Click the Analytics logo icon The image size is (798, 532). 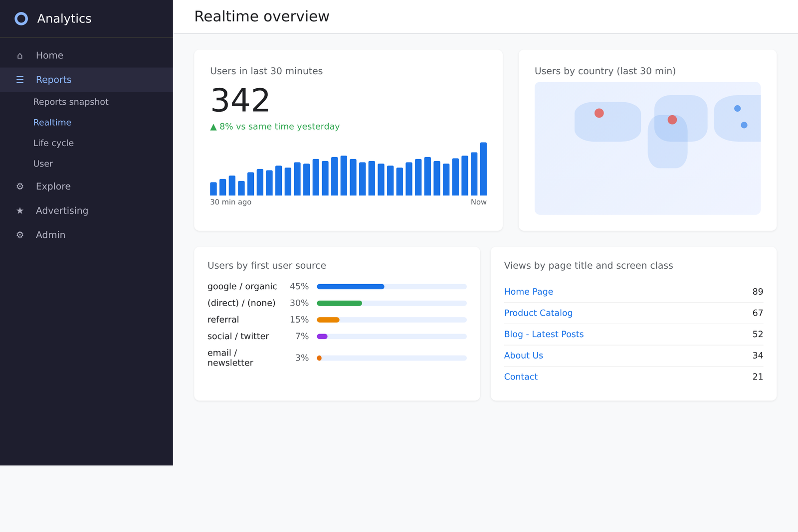pyautogui.click(x=21, y=18)
